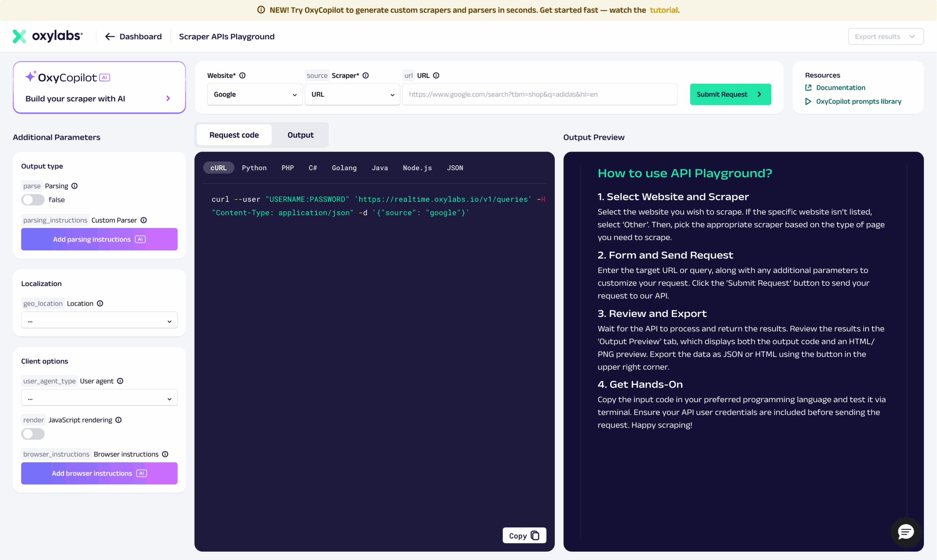Viewport: 937px width, 560px height.
Task: Click Add parsing instructions button
Action: click(x=99, y=239)
